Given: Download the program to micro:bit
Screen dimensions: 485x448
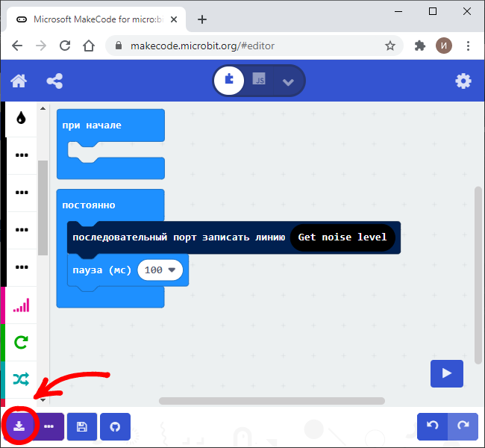Looking at the screenshot, I should tap(19, 426).
